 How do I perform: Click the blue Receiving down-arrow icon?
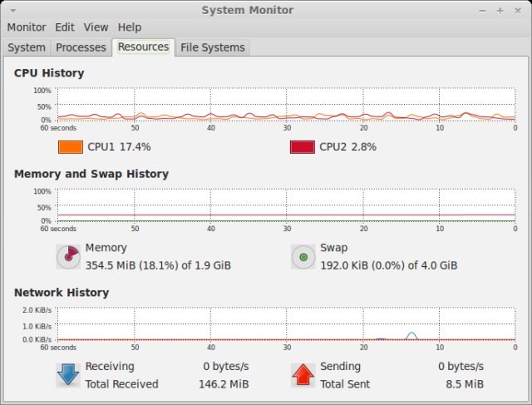67,375
